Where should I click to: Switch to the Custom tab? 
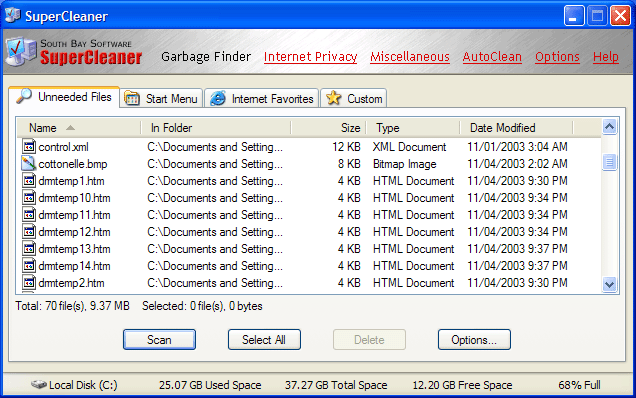click(353, 98)
